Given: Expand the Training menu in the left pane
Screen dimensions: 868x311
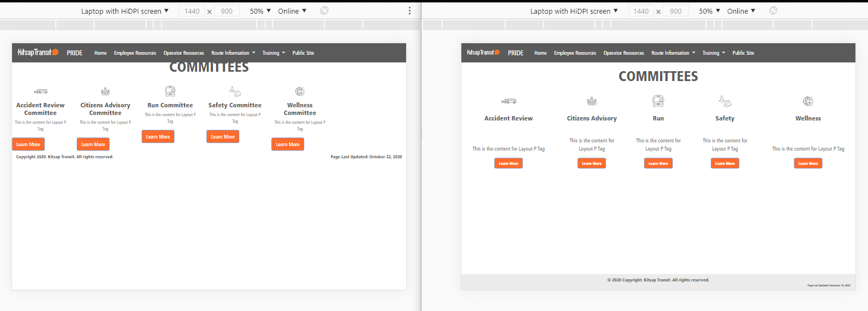Looking at the screenshot, I should 274,53.
